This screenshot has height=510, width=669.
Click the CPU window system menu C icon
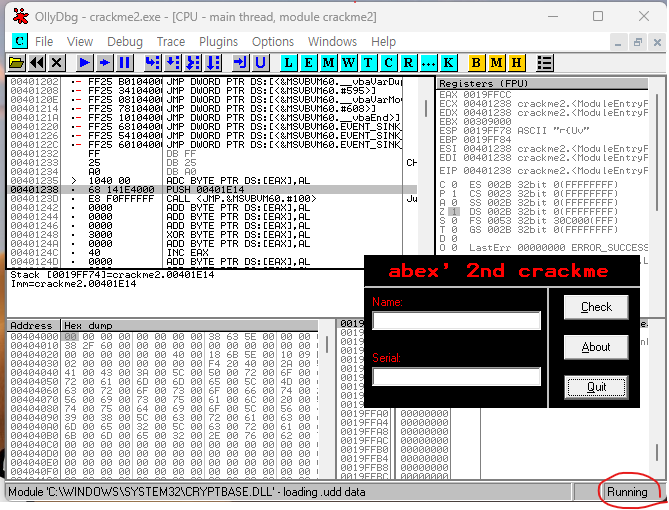click(x=19, y=41)
